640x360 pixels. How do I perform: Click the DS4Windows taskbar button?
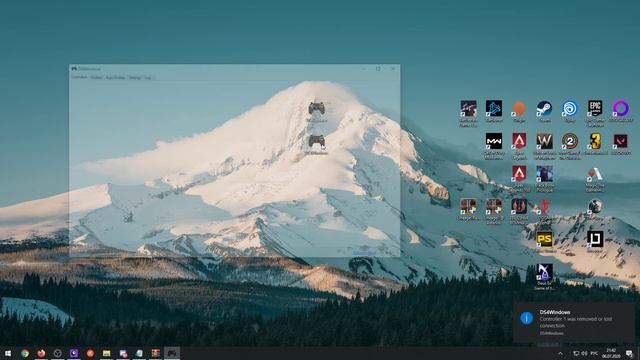coord(172,353)
